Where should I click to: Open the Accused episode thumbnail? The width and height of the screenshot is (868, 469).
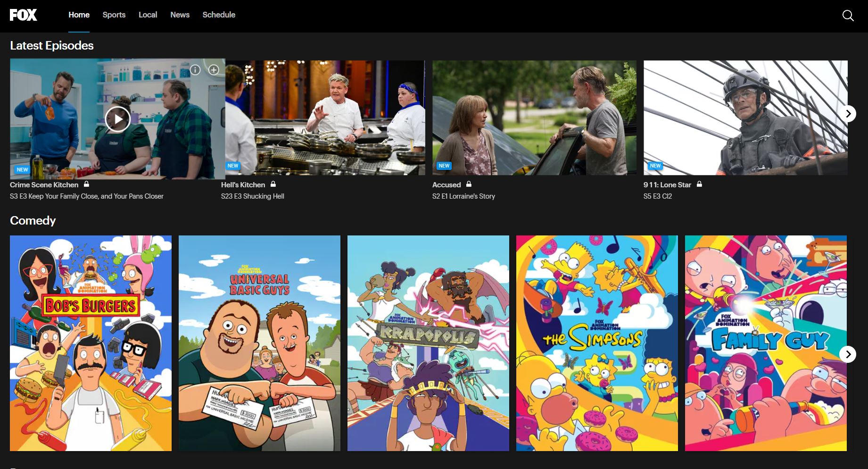pos(534,117)
